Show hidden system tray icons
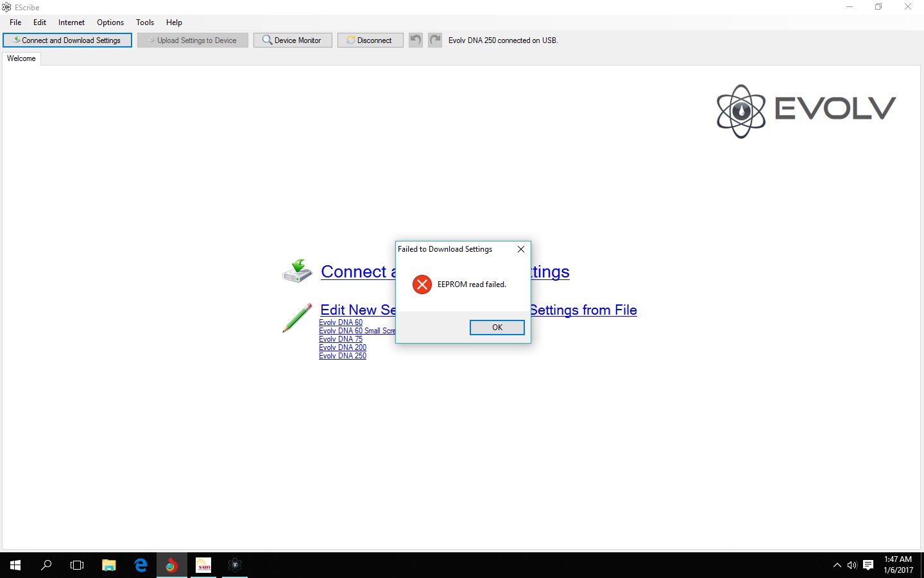 837,565
